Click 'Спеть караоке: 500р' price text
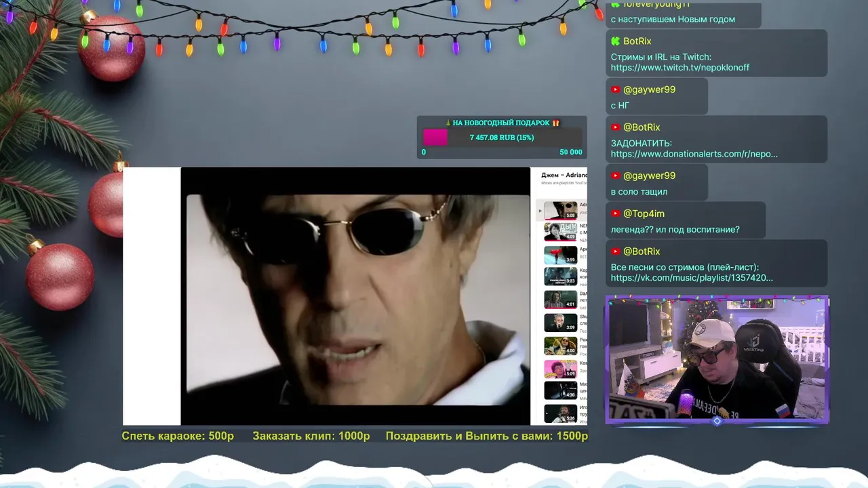Screen dimensions: 868x488 click(x=178, y=436)
